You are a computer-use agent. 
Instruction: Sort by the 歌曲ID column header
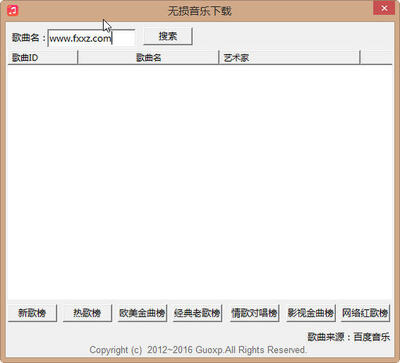click(42, 57)
